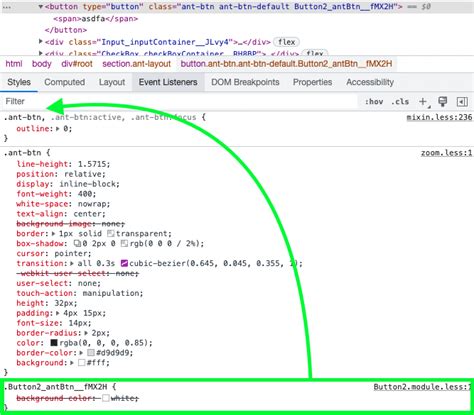This screenshot has width=474, height=415.
Task: Switch to the Styles tab
Action: tap(19, 82)
